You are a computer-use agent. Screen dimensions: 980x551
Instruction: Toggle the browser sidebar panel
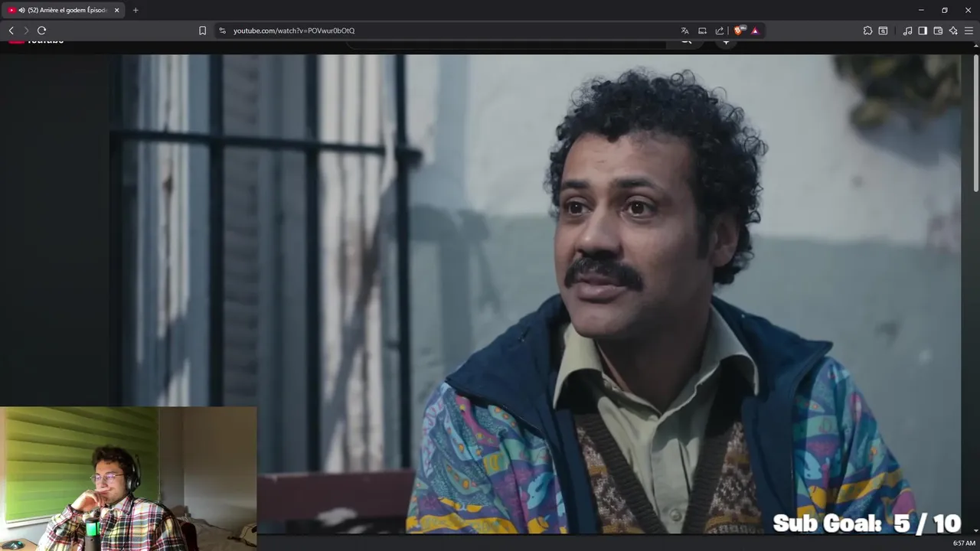pyautogui.click(x=923, y=31)
